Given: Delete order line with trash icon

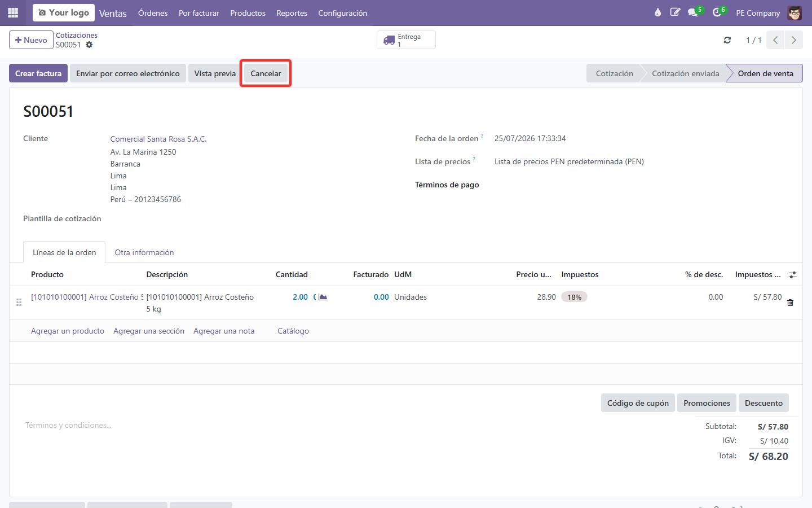Looking at the screenshot, I should tap(790, 303).
